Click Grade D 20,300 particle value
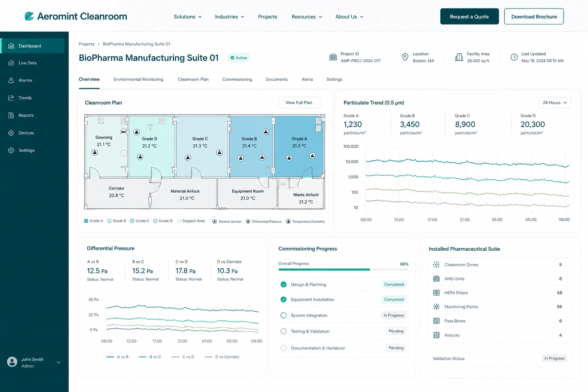Viewport: 588px width, 392px height. tap(532, 124)
